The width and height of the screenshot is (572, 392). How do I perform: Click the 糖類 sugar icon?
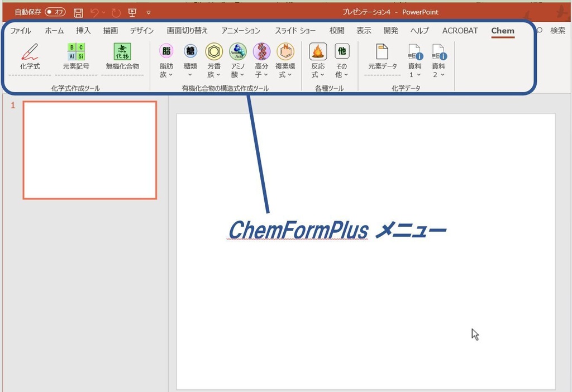point(190,51)
